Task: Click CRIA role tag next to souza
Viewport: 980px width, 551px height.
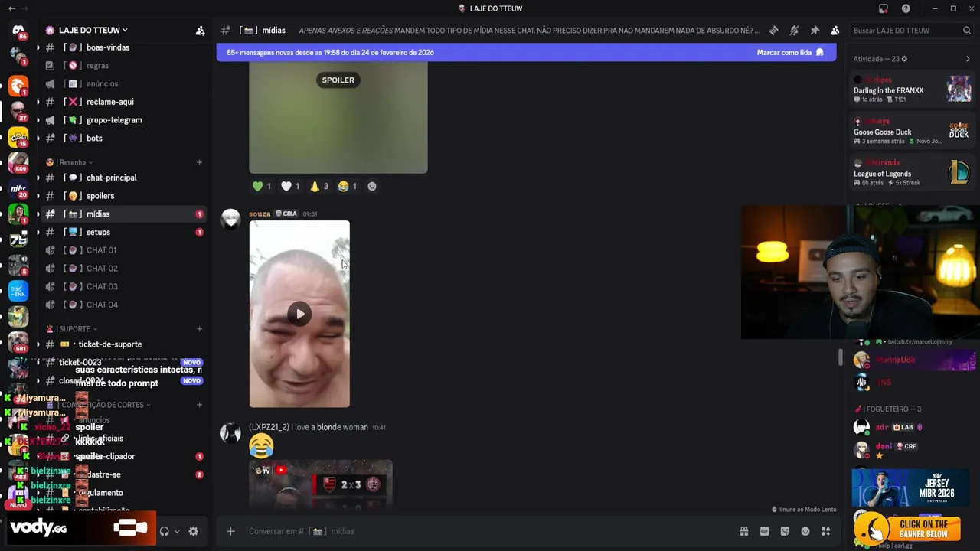Action: [286, 214]
